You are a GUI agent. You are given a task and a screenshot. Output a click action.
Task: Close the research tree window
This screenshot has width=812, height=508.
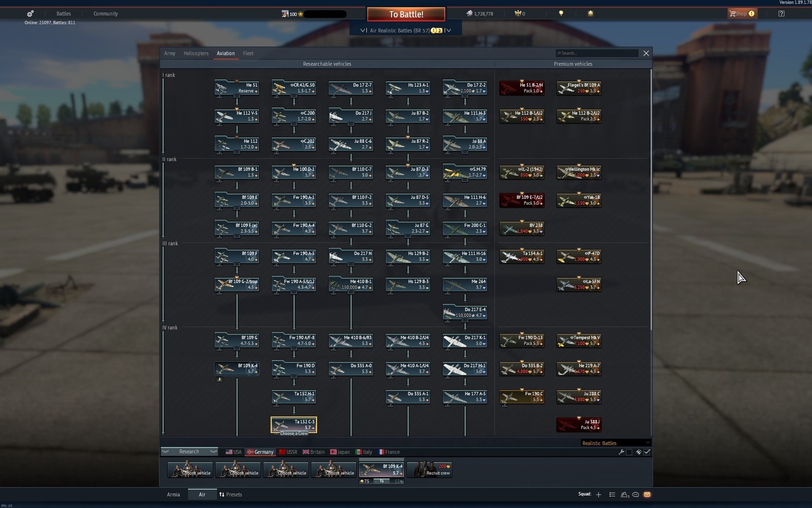[x=646, y=53]
